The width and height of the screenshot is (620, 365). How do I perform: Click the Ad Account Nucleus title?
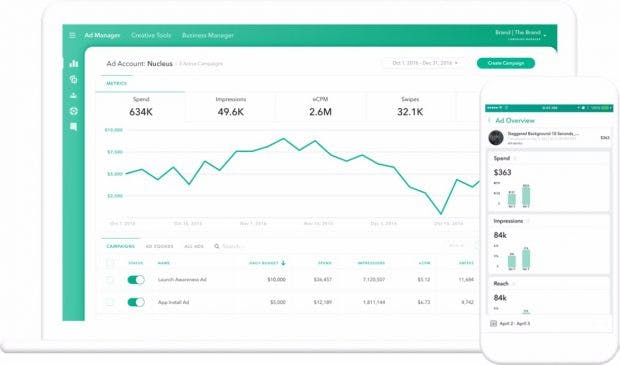[x=140, y=64]
